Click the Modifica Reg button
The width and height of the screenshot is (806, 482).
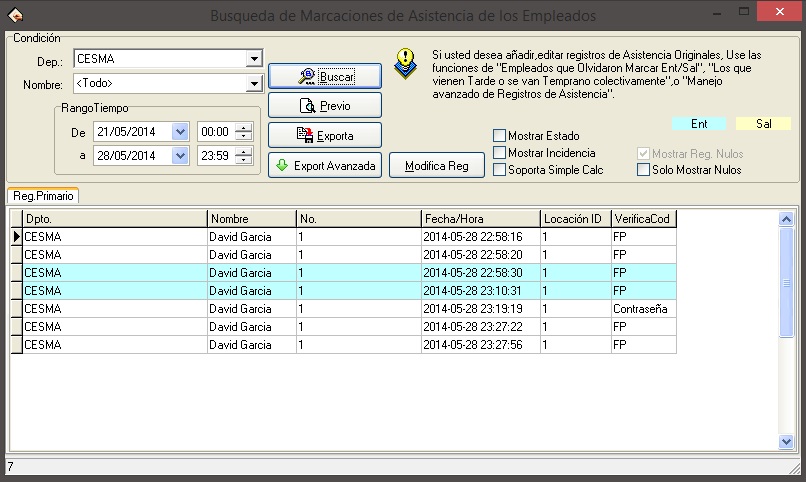[x=436, y=165]
